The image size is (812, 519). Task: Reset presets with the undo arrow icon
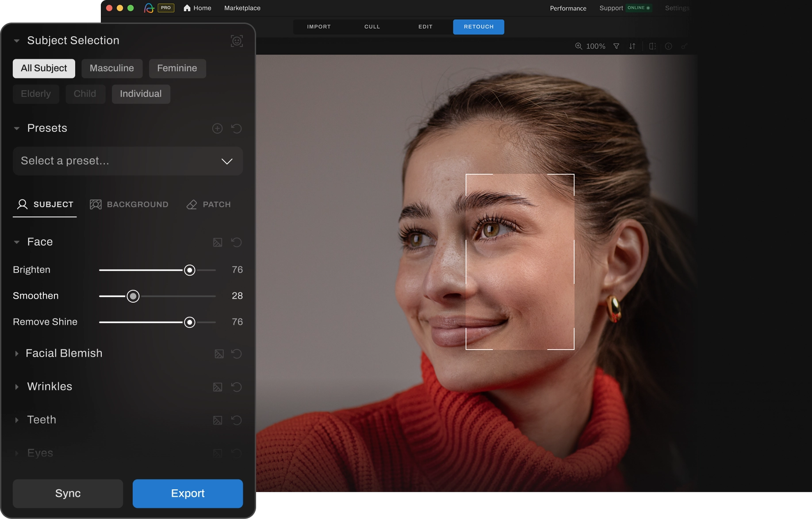pyautogui.click(x=237, y=128)
